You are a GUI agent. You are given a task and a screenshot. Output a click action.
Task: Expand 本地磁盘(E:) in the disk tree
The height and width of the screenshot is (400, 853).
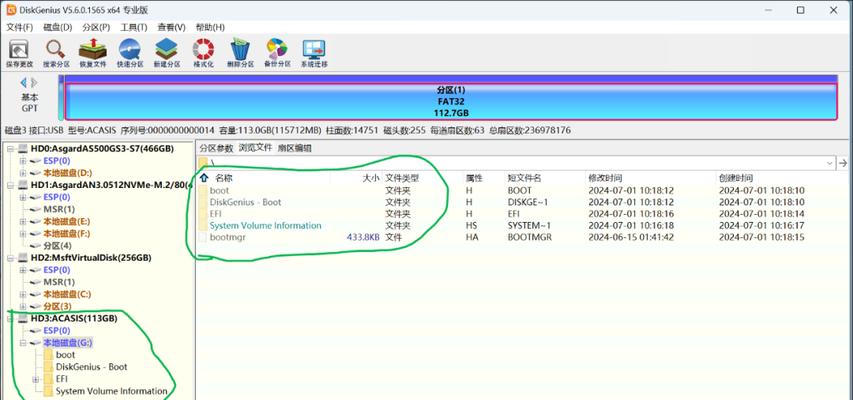point(23,221)
